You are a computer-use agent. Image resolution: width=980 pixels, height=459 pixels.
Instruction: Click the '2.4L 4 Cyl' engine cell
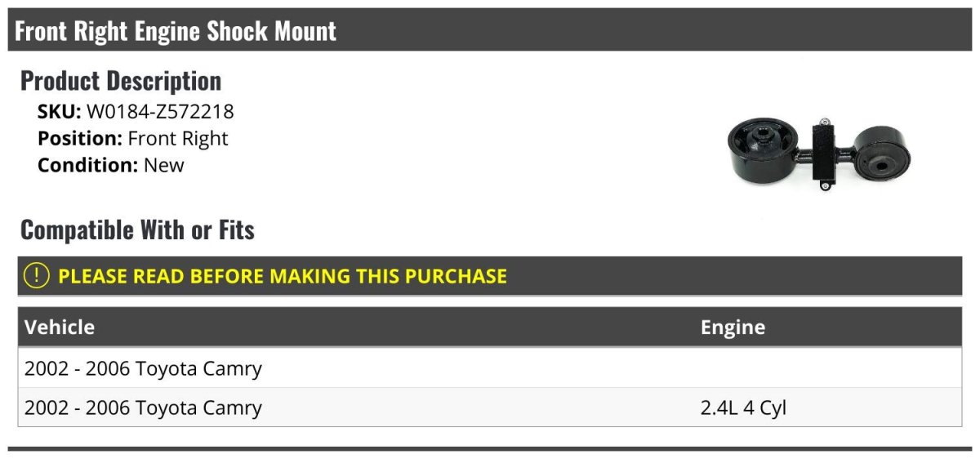(x=743, y=408)
